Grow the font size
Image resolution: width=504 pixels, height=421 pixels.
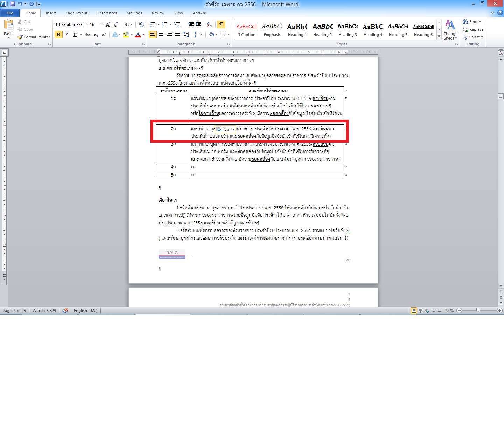point(108,24)
